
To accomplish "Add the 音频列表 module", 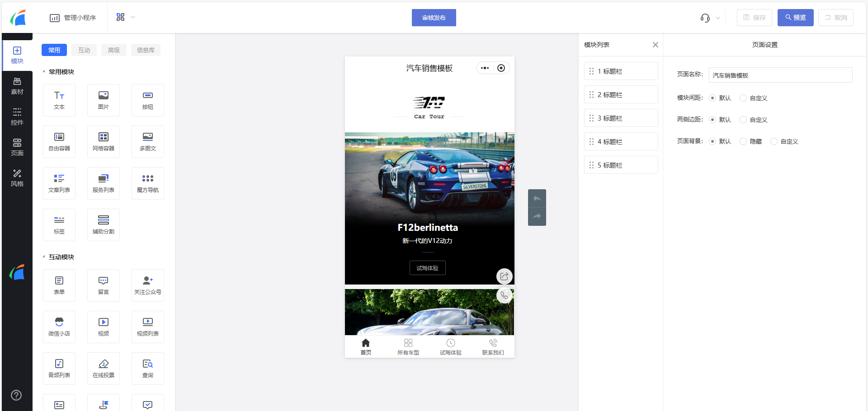I will coord(59,369).
